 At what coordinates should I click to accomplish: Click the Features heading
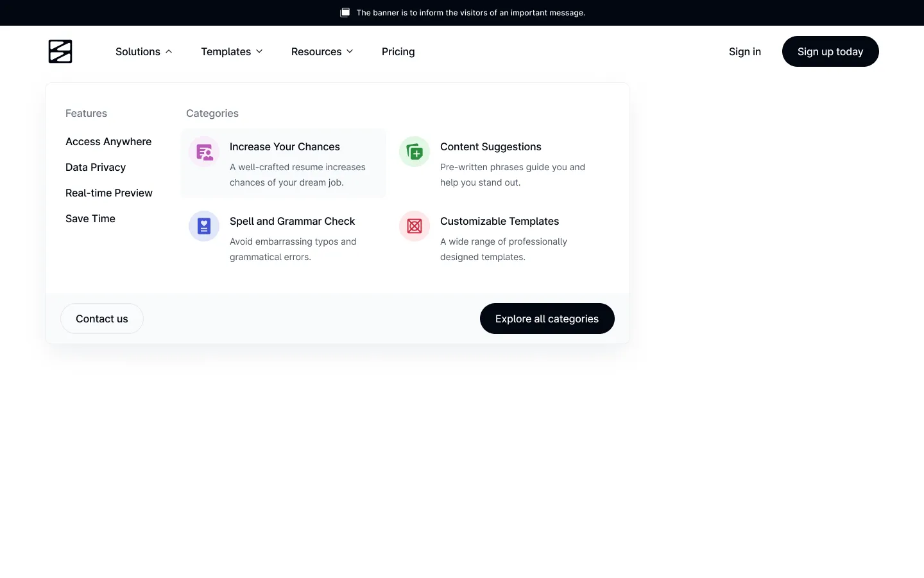click(86, 113)
